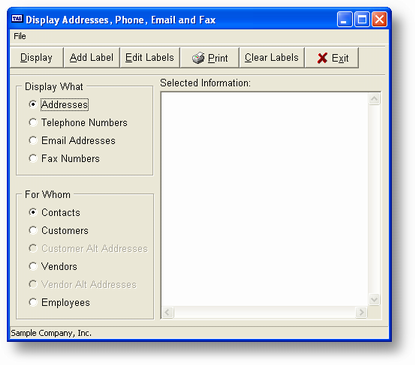This screenshot has height=365, width=415.
Task: Click scroll down arrow in Selected Information
Action: pos(374,299)
